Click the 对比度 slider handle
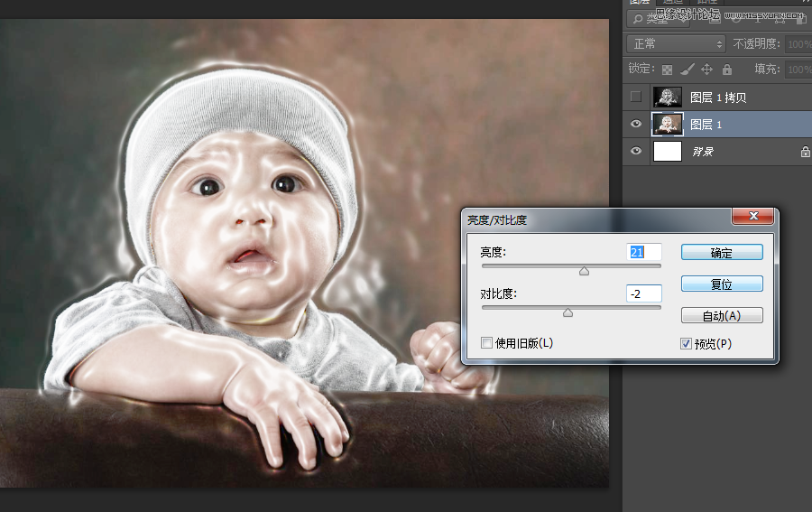Image resolution: width=812 pixels, height=512 pixels. pyautogui.click(x=568, y=312)
